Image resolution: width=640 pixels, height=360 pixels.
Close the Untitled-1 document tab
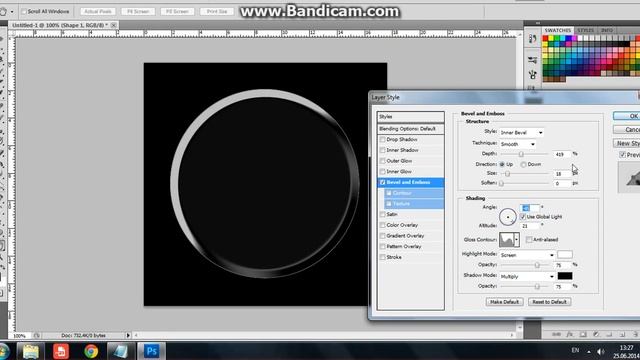(113, 25)
